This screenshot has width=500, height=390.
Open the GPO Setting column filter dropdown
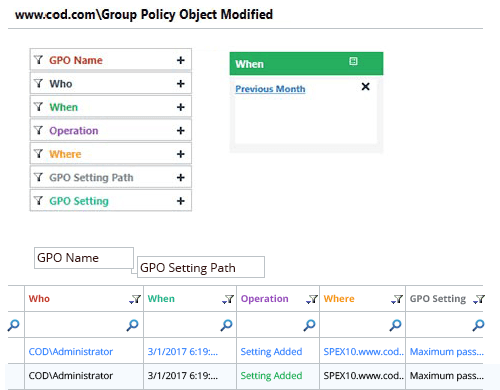coord(479,299)
